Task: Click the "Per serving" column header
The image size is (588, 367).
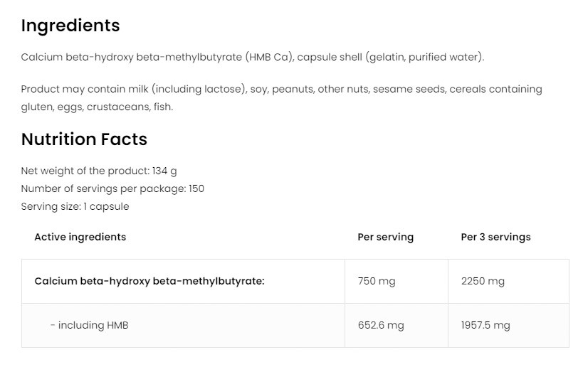Action: (x=385, y=237)
